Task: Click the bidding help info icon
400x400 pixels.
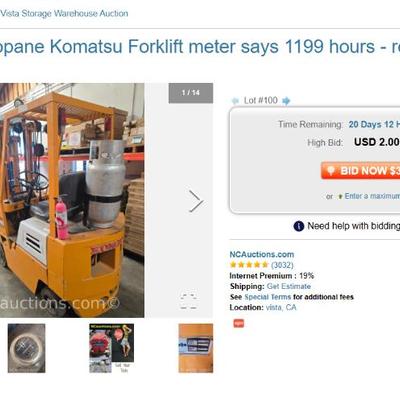Action: click(299, 226)
